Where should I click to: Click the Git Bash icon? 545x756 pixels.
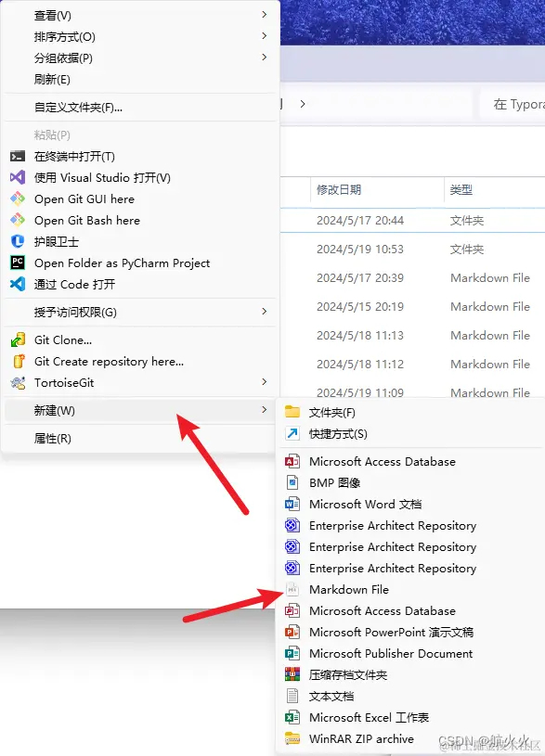[x=18, y=220]
